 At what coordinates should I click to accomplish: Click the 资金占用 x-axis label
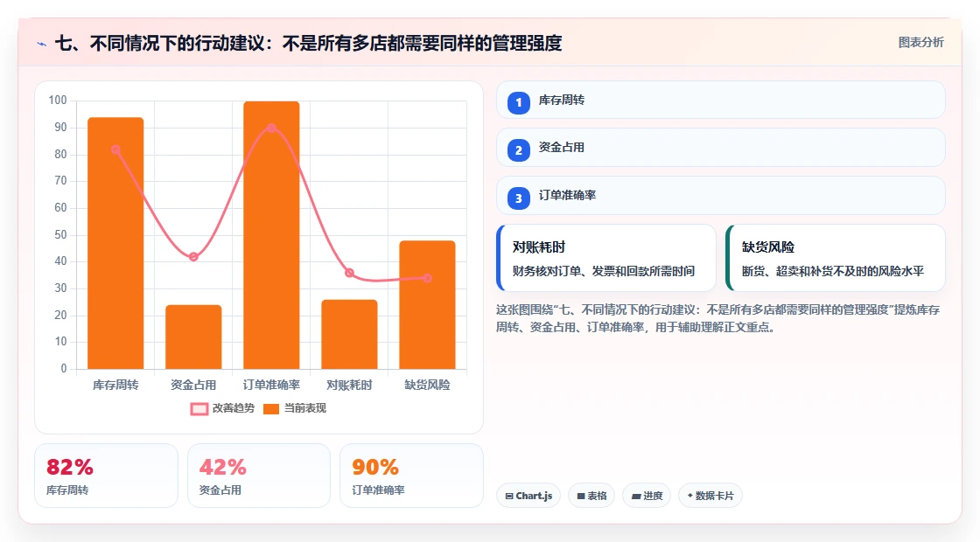[x=193, y=386]
